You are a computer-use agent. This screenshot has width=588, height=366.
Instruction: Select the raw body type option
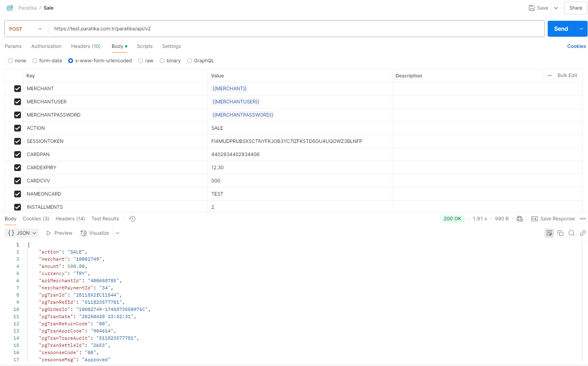coord(141,61)
